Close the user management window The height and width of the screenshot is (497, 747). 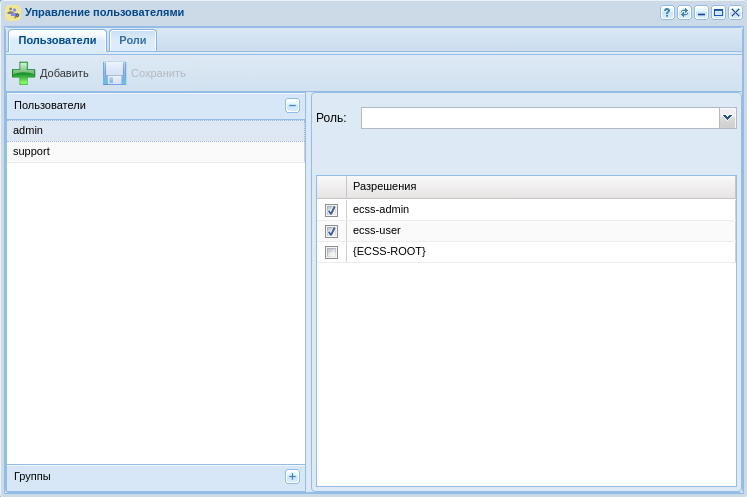tap(735, 13)
